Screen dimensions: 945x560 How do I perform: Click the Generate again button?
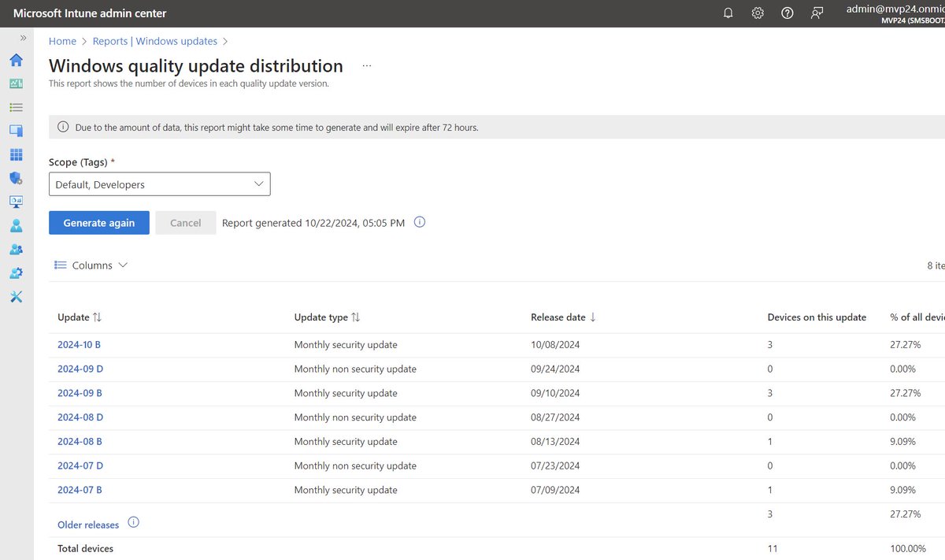[x=99, y=223]
